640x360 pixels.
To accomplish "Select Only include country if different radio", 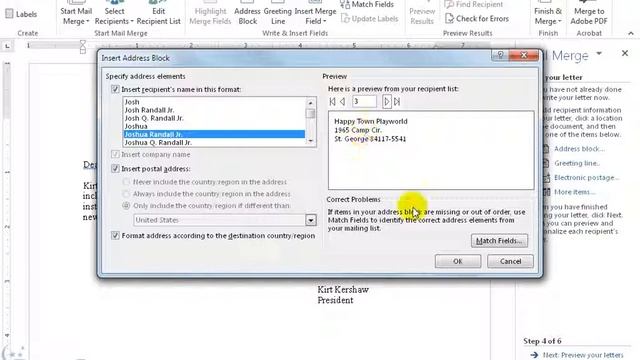I will [x=126, y=206].
